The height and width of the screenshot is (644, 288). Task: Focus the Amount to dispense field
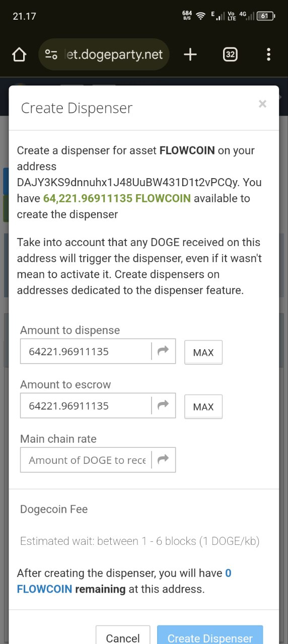point(86,351)
